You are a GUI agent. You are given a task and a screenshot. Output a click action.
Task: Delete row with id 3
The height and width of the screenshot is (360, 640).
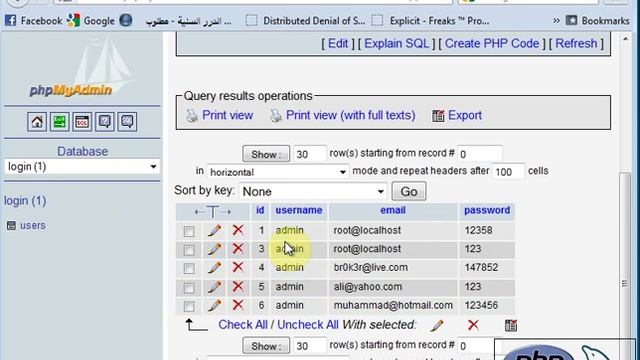238,249
